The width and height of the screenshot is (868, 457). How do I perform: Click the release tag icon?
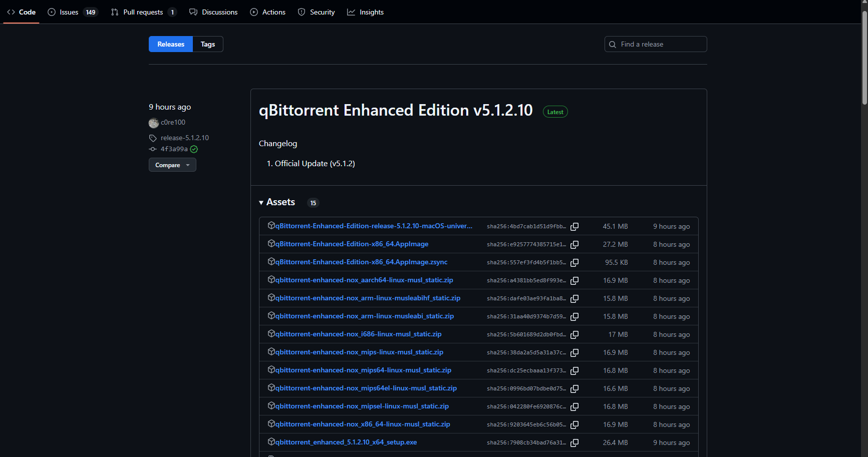pos(153,138)
